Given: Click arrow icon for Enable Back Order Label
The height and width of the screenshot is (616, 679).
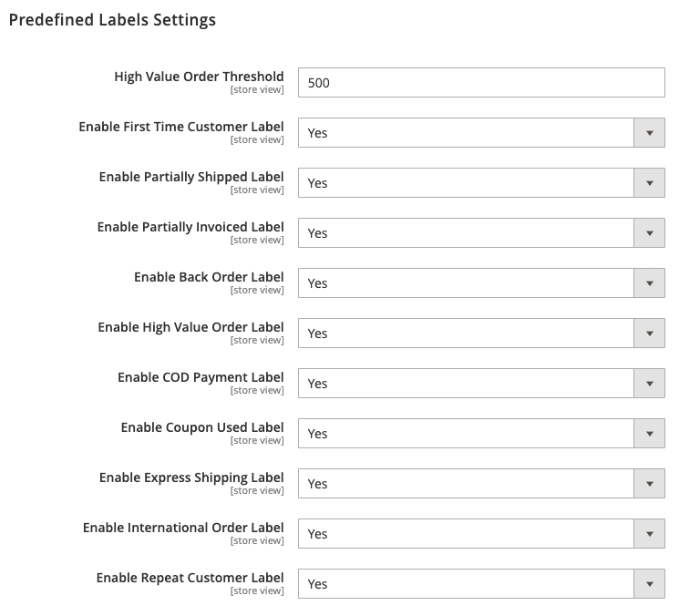Looking at the screenshot, I should [x=649, y=283].
